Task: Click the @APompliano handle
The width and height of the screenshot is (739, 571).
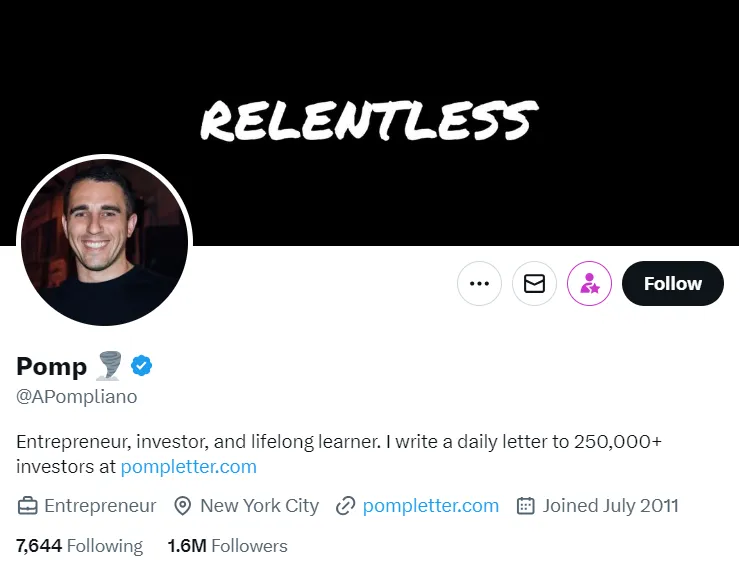Action: 77,397
